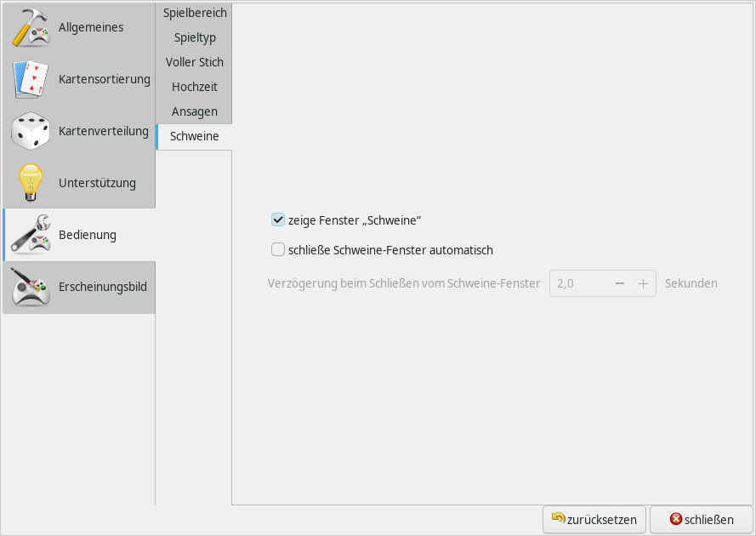756x536 pixels.
Task: Click the playing cards icon for Kartensortierung
Action: click(x=31, y=80)
